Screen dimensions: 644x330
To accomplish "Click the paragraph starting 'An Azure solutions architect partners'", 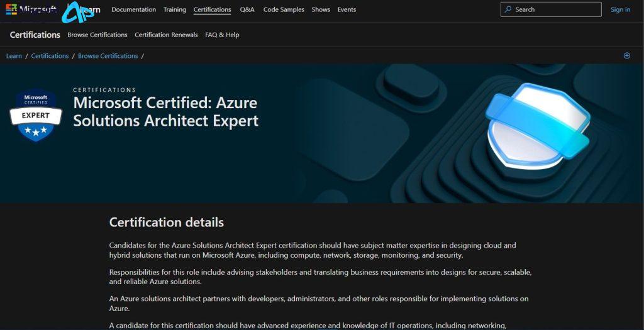I will point(319,304).
